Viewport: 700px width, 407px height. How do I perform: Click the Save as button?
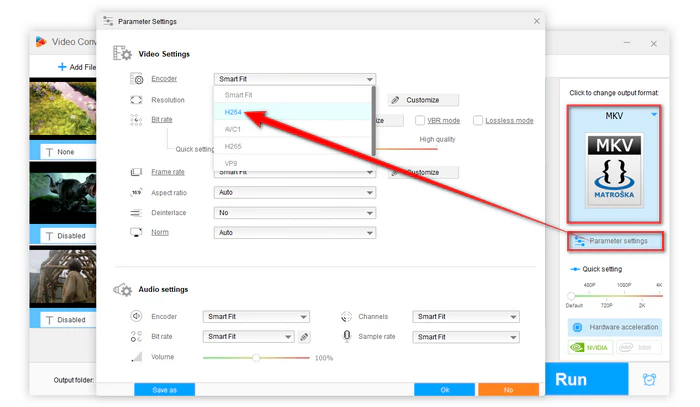click(164, 389)
